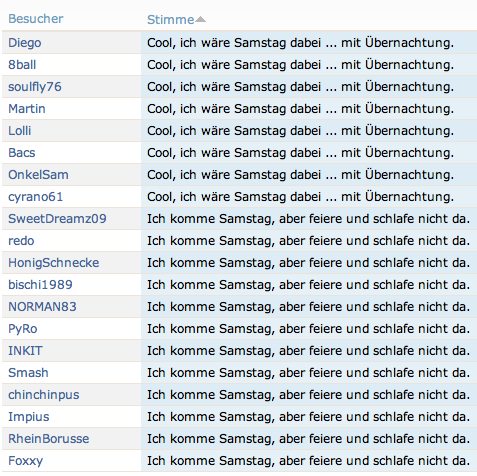Screen dimensions: 477x476
Task: Sort by the Stimme column header
Action: [170, 20]
